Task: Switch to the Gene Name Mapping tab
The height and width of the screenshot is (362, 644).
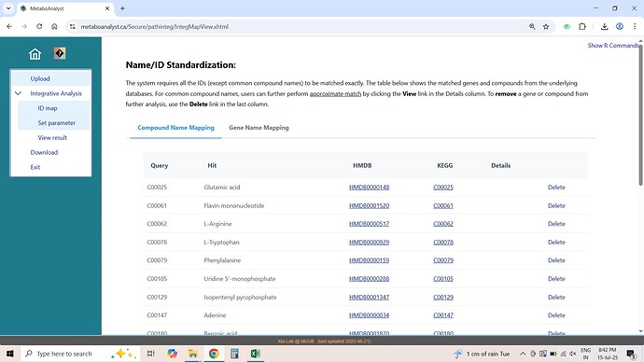Action: [259, 128]
